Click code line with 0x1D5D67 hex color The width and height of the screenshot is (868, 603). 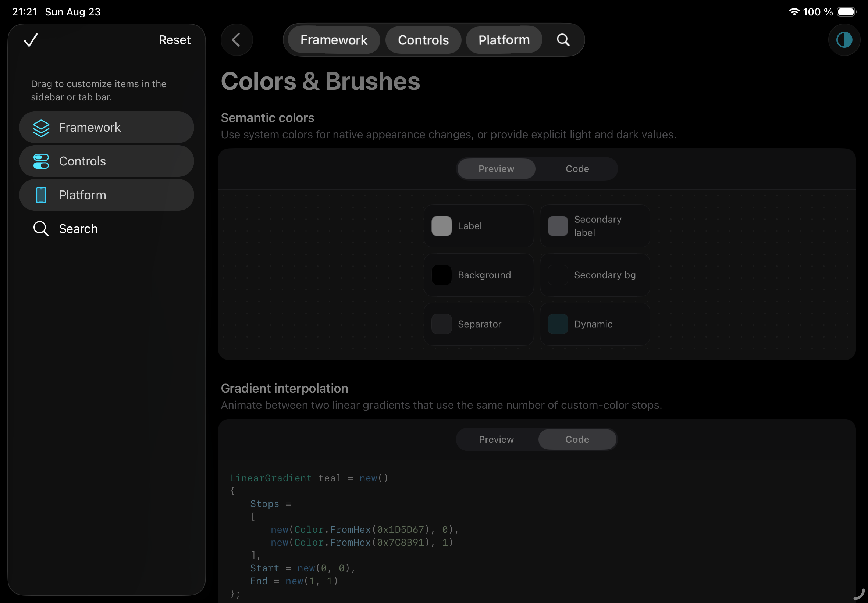pyautogui.click(x=364, y=530)
